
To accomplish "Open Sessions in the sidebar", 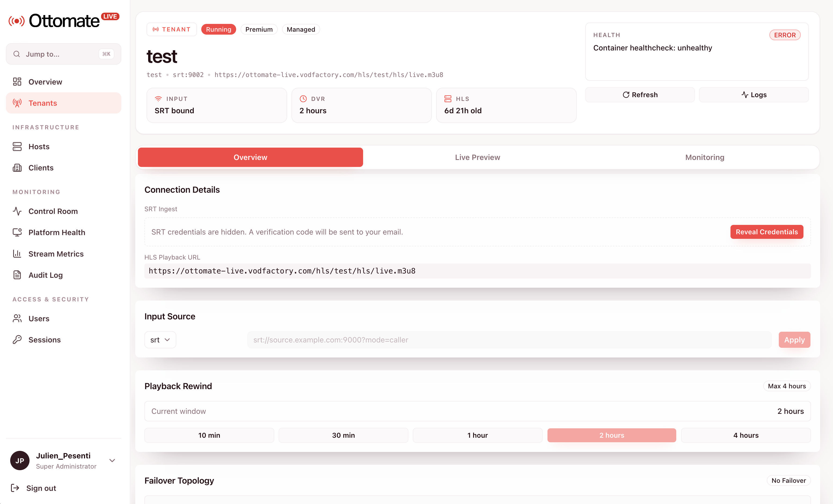I will (x=64, y=340).
